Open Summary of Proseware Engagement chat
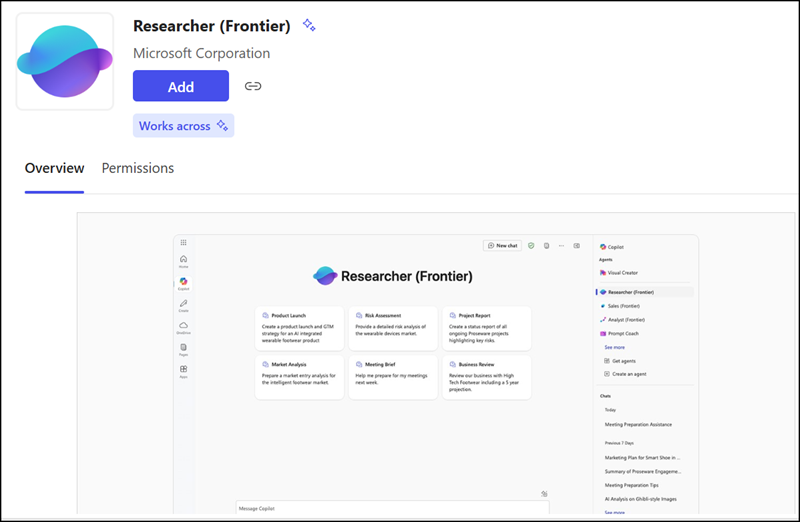The height and width of the screenshot is (522, 800). [x=643, y=471]
